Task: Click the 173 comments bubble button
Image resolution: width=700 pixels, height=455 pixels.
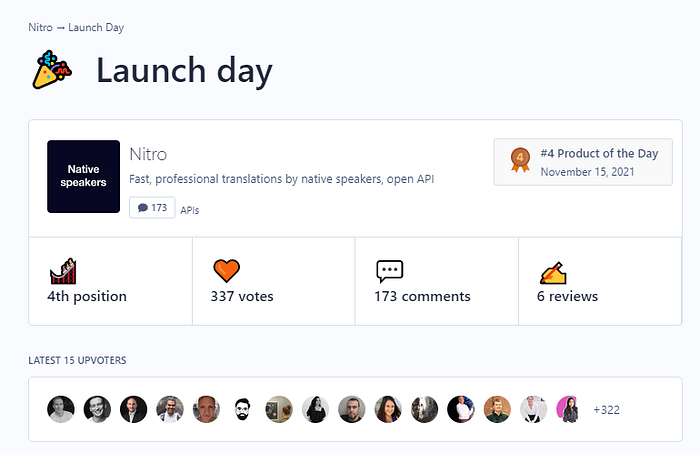Action: tap(152, 208)
